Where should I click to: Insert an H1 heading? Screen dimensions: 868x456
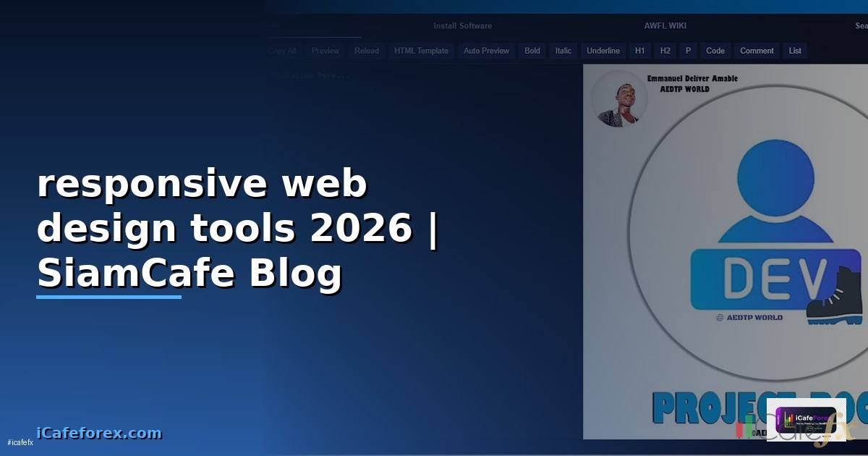[639, 51]
